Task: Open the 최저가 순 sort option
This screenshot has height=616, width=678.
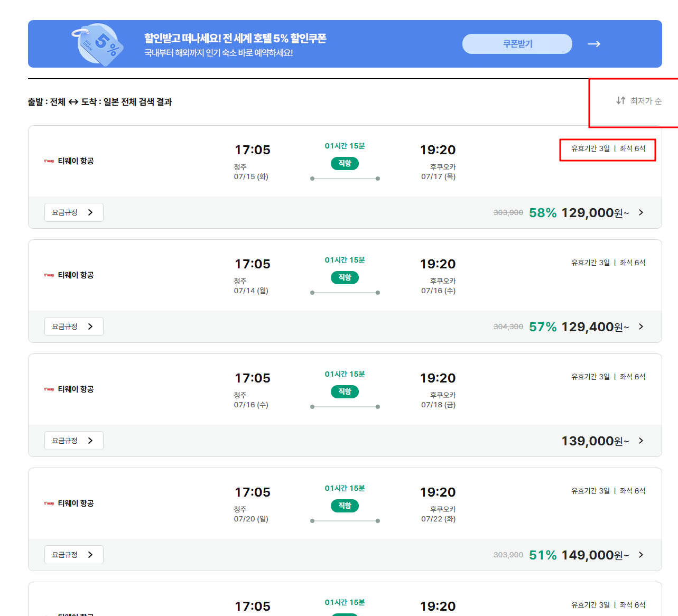Action: coord(646,101)
